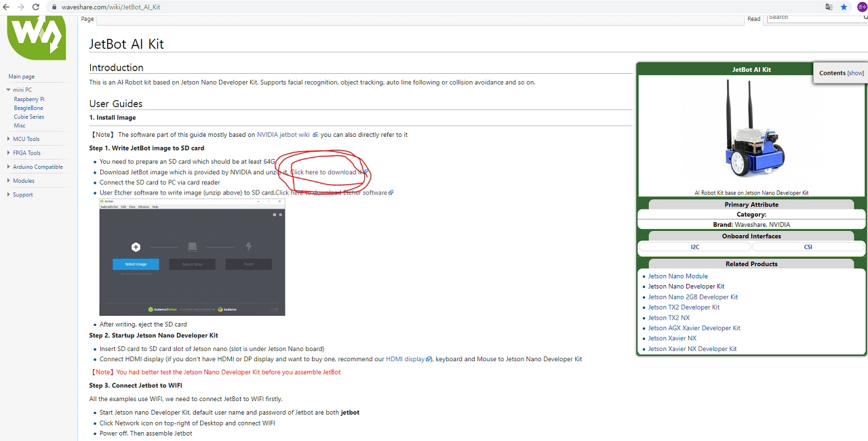Screen dimensions: 868x441
Task: Switch to the Read tab
Action: [x=754, y=19]
